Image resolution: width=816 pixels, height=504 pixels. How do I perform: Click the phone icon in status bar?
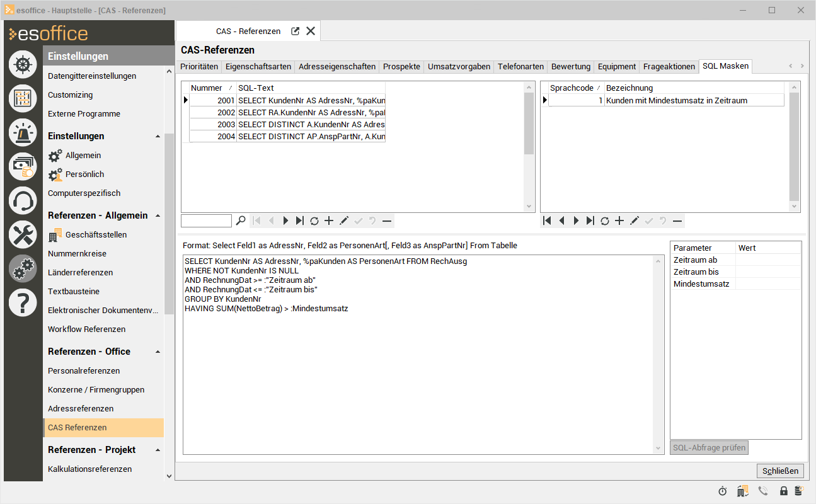point(763,491)
